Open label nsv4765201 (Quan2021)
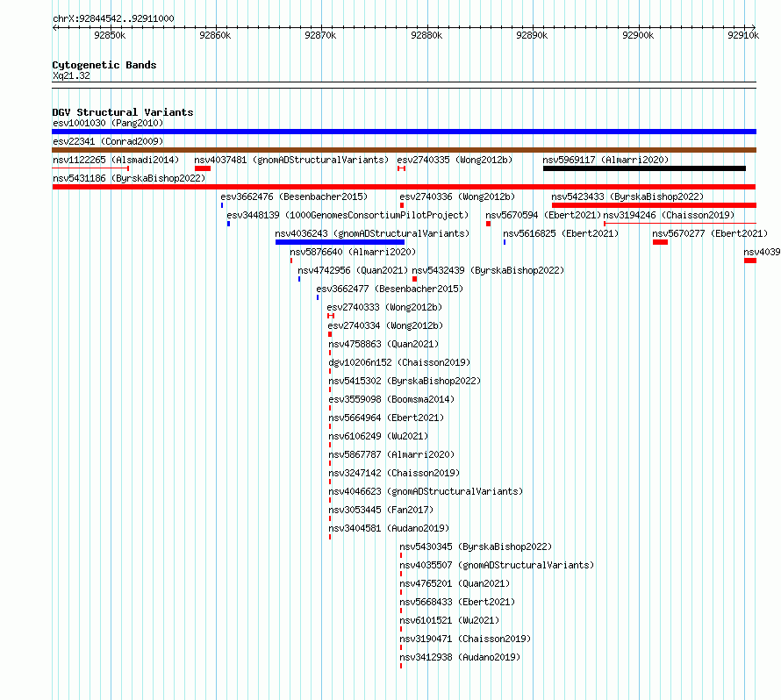Viewport: 781px width, 700px height. coord(455,583)
